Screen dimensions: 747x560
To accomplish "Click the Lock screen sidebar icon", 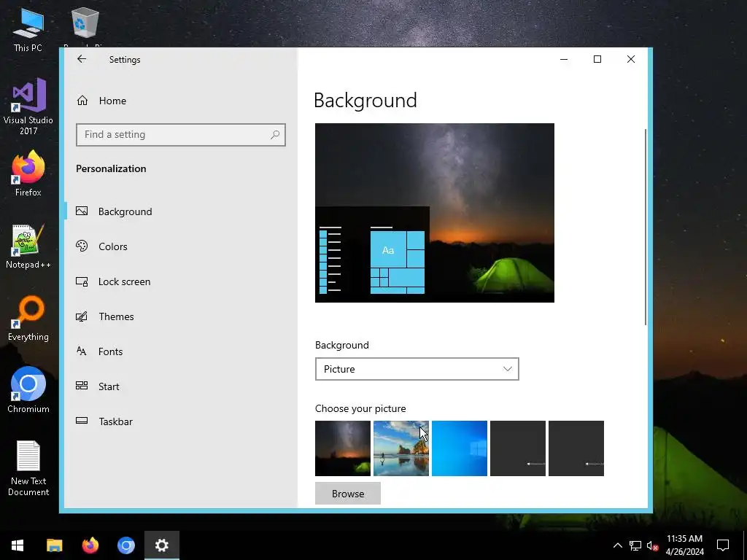I will (82, 281).
